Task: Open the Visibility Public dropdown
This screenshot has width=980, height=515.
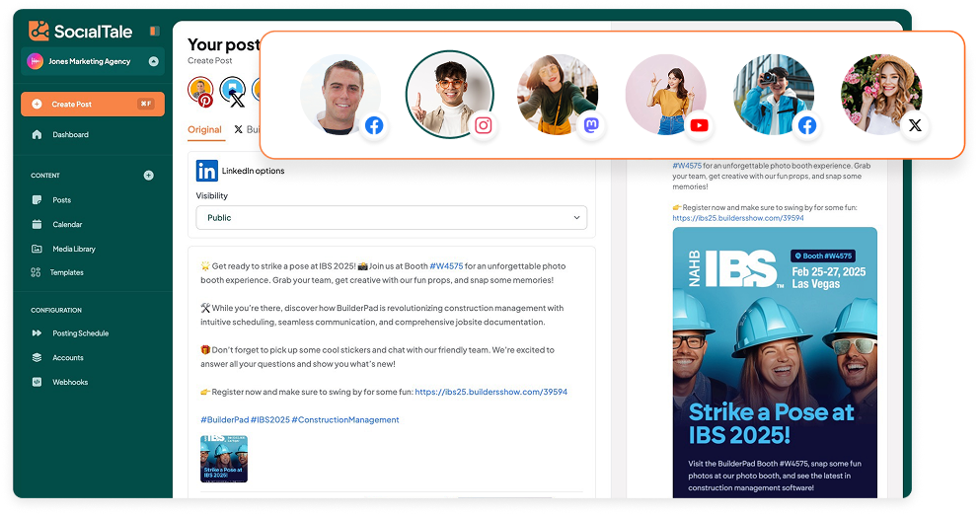Action: click(x=391, y=217)
